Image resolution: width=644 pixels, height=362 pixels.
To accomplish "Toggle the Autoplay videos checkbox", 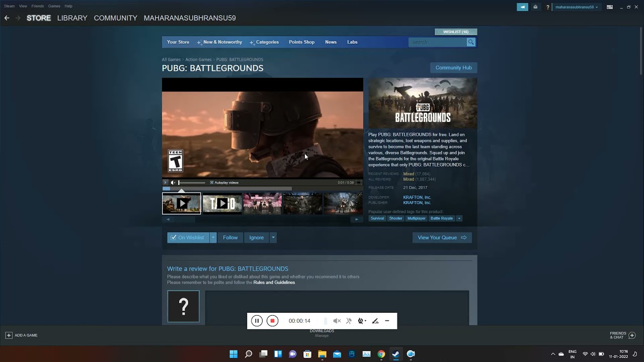I will click(212, 183).
